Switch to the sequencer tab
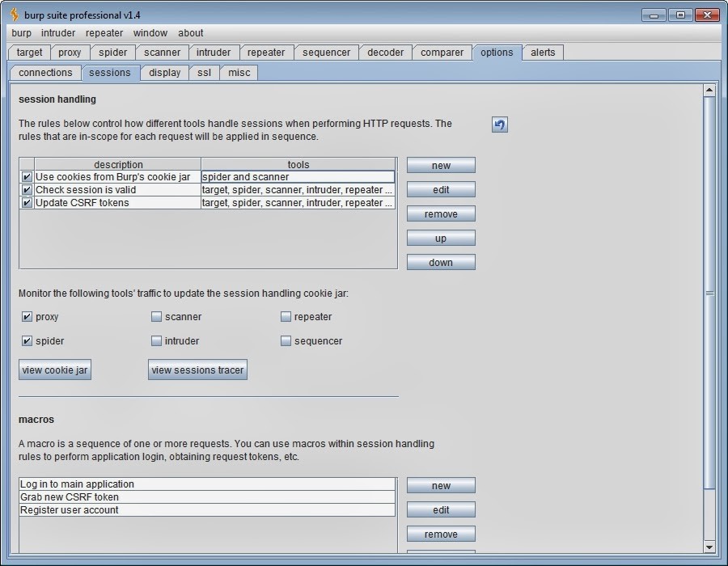Viewport: 728px width, 566px height. click(x=327, y=53)
